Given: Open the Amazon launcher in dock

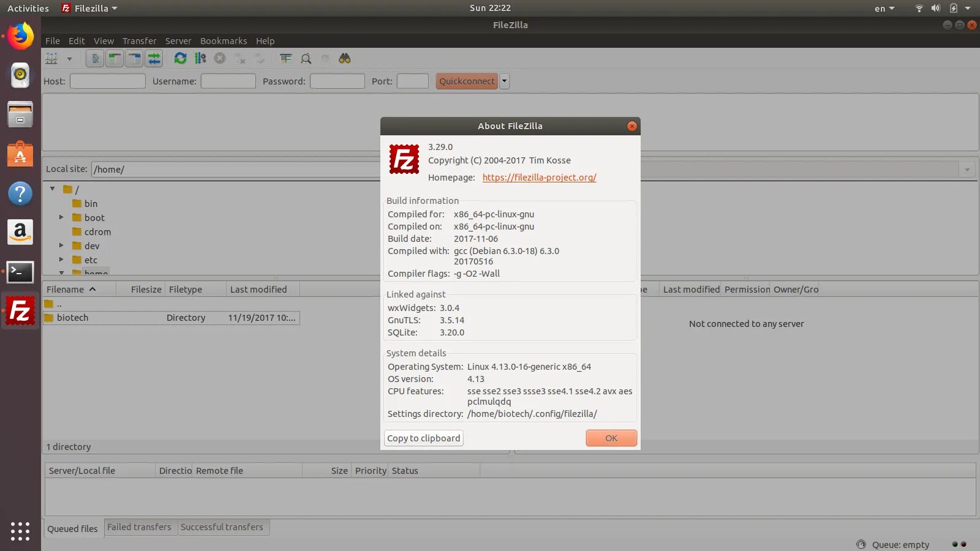Looking at the screenshot, I should (x=20, y=232).
